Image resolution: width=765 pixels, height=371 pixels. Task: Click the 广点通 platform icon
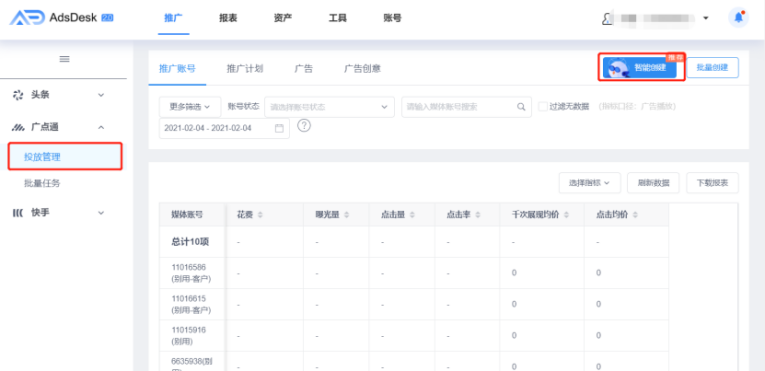(x=19, y=127)
